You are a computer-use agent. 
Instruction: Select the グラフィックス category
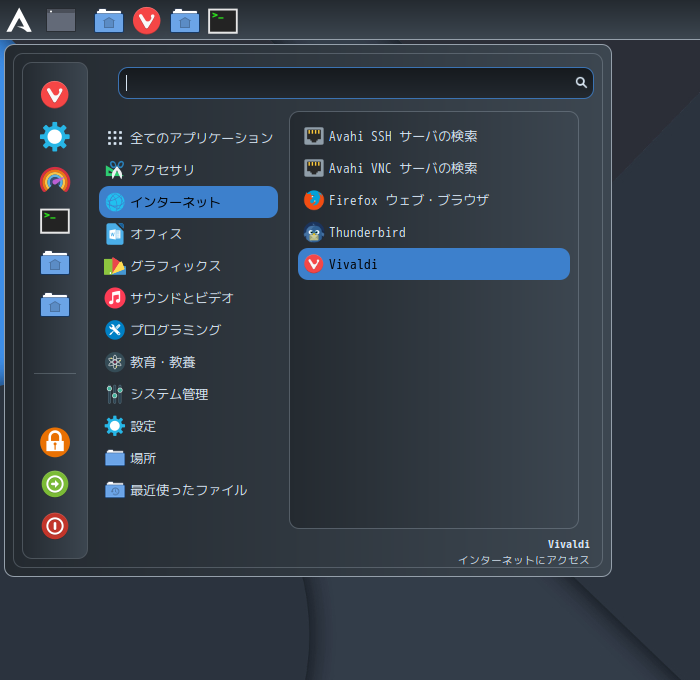188,266
